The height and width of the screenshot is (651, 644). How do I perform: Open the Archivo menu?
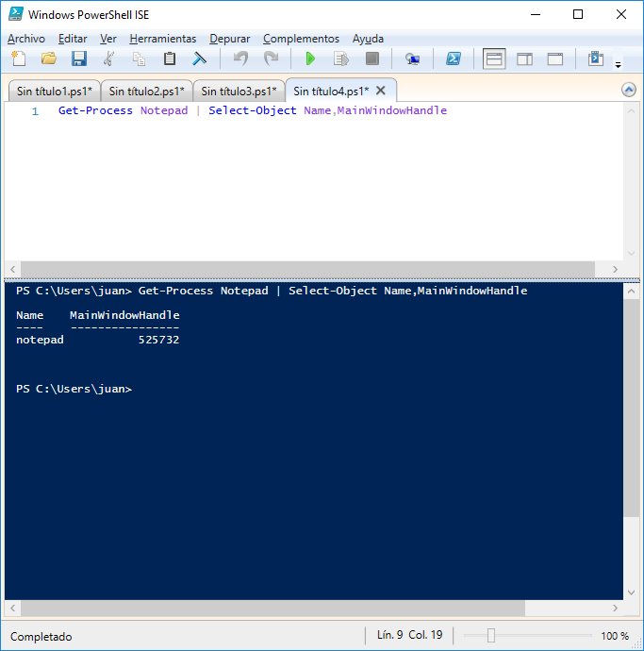click(x=26, y=39)
